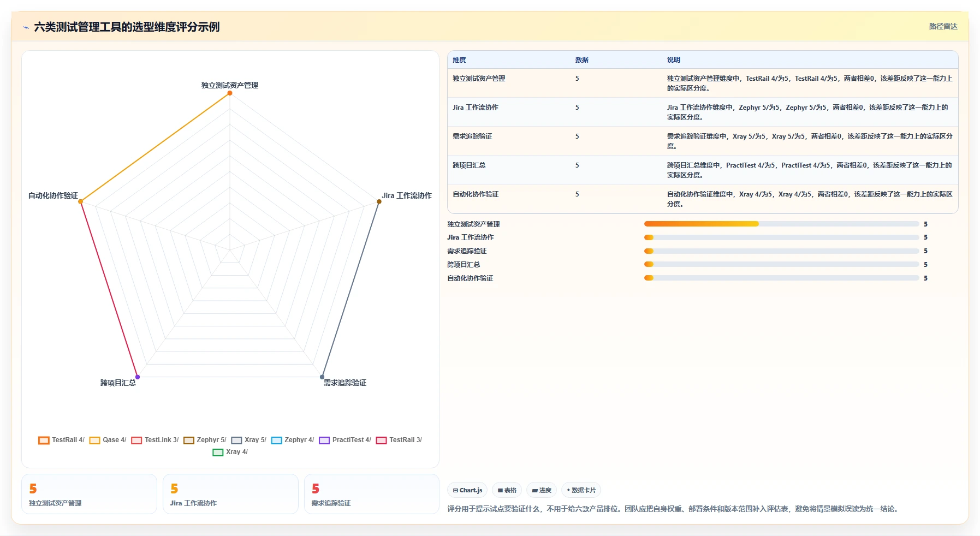Click the radar data point at 需求追踪验证
This screenshot has height=536, width=980.
(322, 377)
